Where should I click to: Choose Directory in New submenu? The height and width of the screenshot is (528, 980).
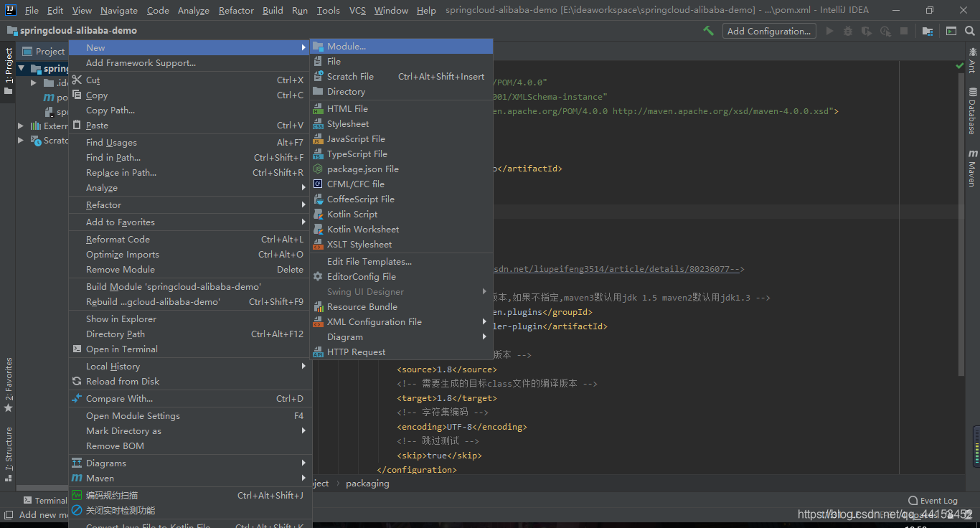click(401, 91)
